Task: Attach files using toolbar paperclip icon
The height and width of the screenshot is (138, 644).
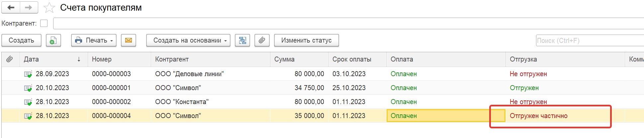Action: (x=262, y=41)
